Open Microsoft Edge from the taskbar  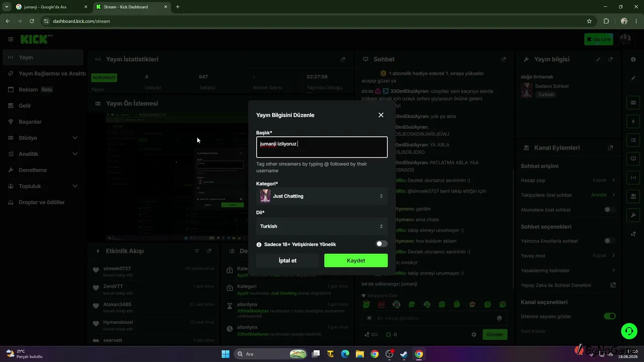[x=345, y=354]
